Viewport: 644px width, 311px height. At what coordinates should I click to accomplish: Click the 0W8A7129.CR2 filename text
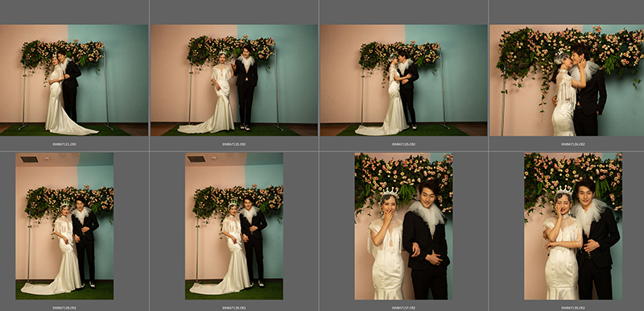click(234, 308)
